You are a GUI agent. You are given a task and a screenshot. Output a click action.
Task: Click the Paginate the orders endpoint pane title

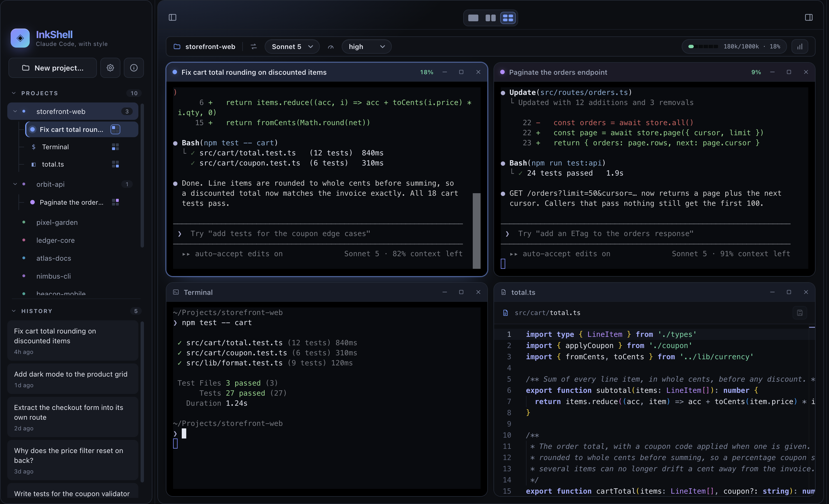point(558,72)
